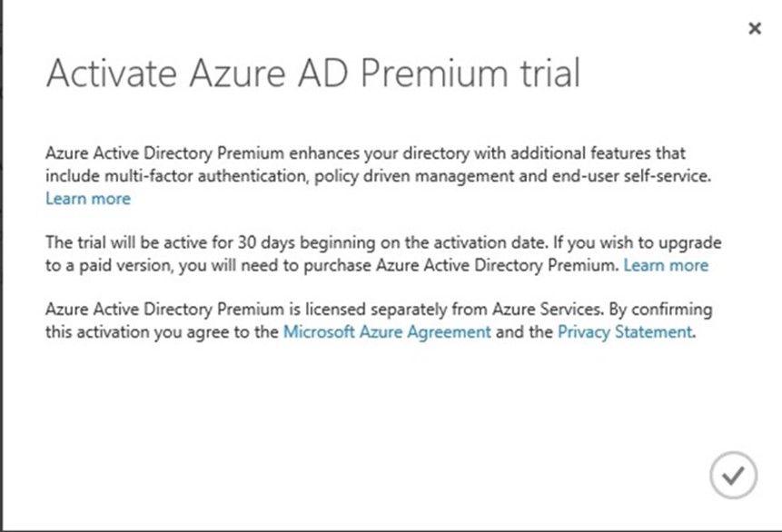Open the Privacy Statement link

point(625,332)
